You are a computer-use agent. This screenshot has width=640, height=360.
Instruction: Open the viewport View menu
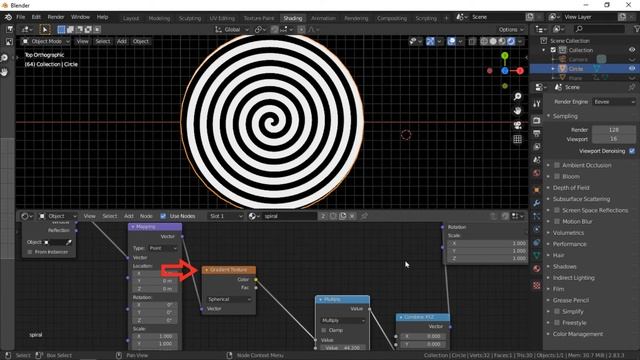(x=82, y=41)
